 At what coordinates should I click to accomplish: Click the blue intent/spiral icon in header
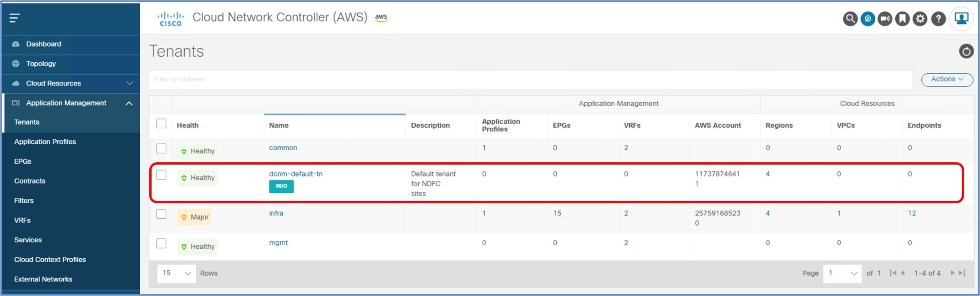pos(868,19)
